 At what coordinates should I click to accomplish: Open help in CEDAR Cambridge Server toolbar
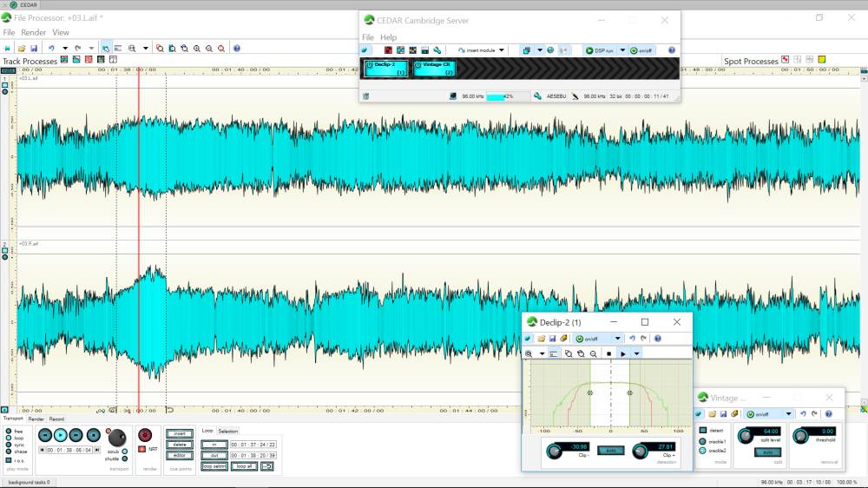[x=672, y=49]
